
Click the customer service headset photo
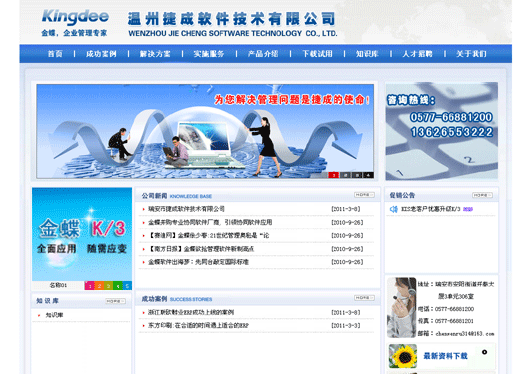point(402,308)
